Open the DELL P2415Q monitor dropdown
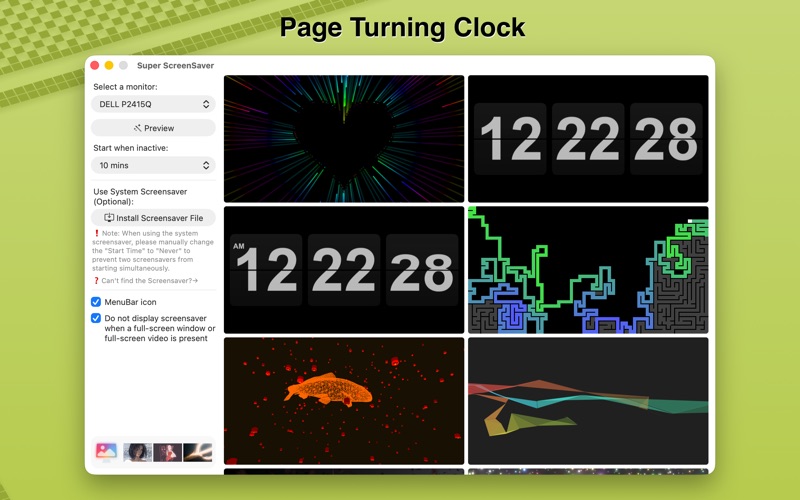Viewport: 800px width, 500px height. point(153,104)
